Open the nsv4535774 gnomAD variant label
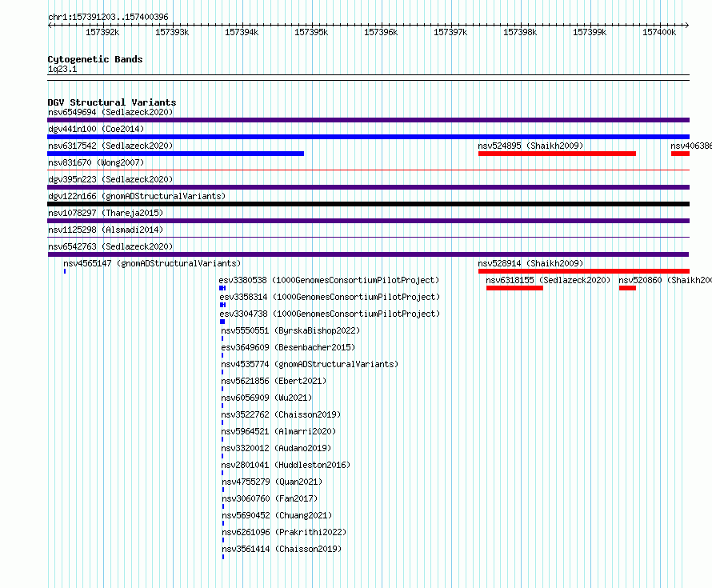The image size is (712, 588). 310,364
